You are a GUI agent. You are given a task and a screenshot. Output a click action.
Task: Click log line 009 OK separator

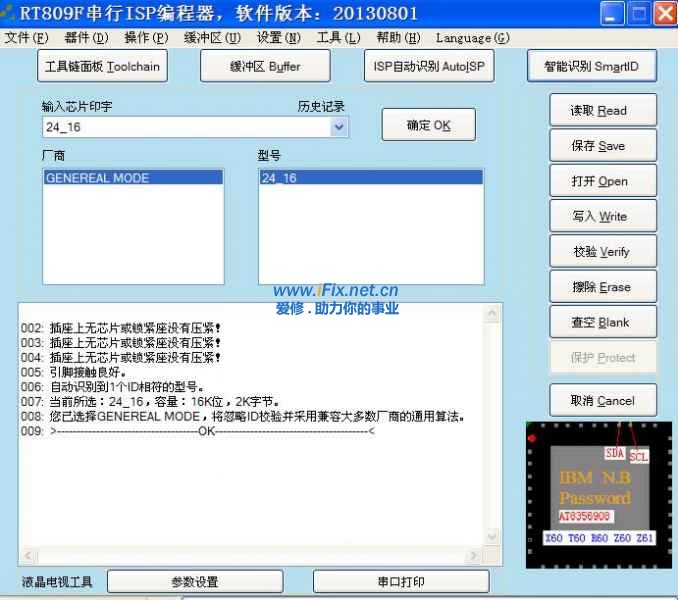point(198,431)
